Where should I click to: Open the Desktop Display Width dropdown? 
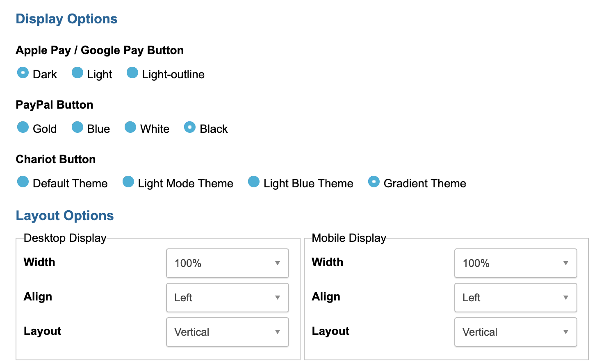pyautogui.click(x=228, y=263)
